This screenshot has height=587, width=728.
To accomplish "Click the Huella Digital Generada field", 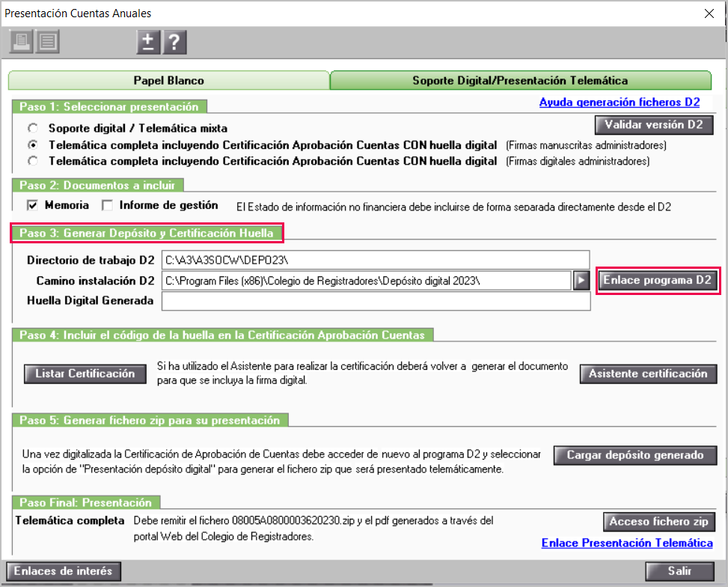I will 376,301.
